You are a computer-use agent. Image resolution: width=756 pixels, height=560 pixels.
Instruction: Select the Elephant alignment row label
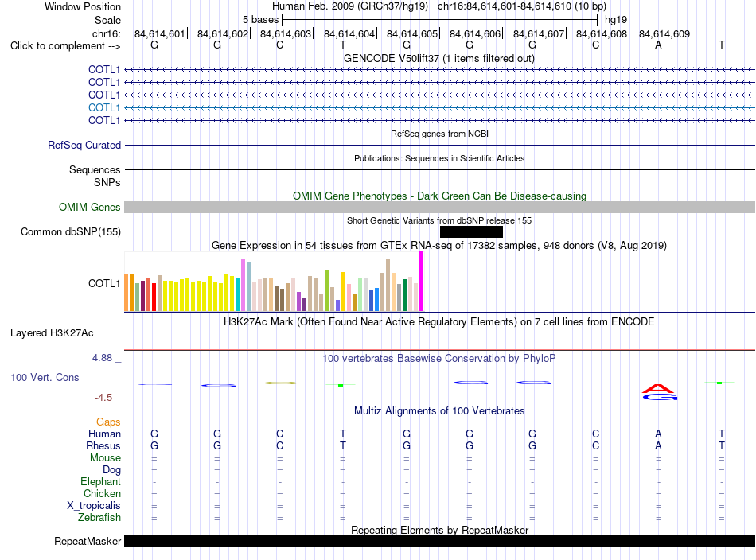(x=100, y=482)
